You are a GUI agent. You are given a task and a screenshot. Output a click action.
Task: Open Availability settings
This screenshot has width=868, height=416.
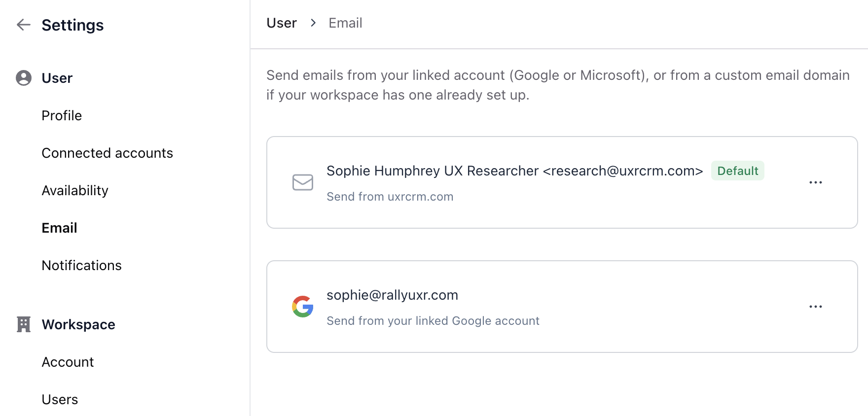(x=75, y=190)
